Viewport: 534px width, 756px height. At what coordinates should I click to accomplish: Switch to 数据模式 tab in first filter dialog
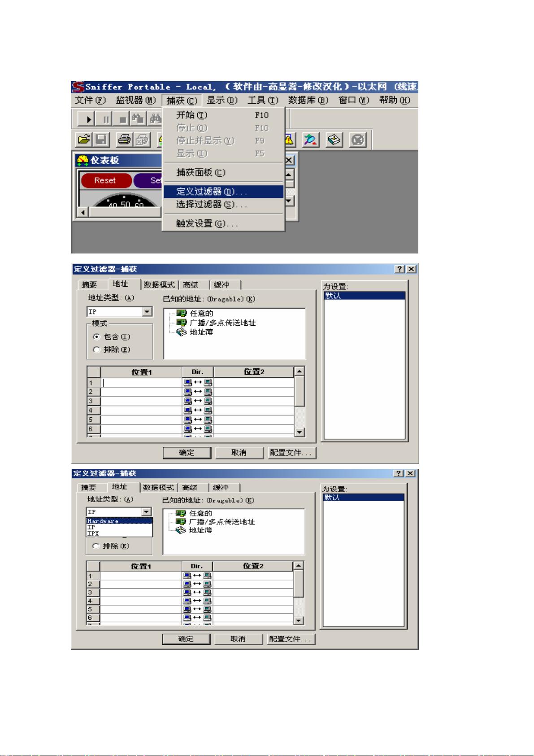pos(158,285)
